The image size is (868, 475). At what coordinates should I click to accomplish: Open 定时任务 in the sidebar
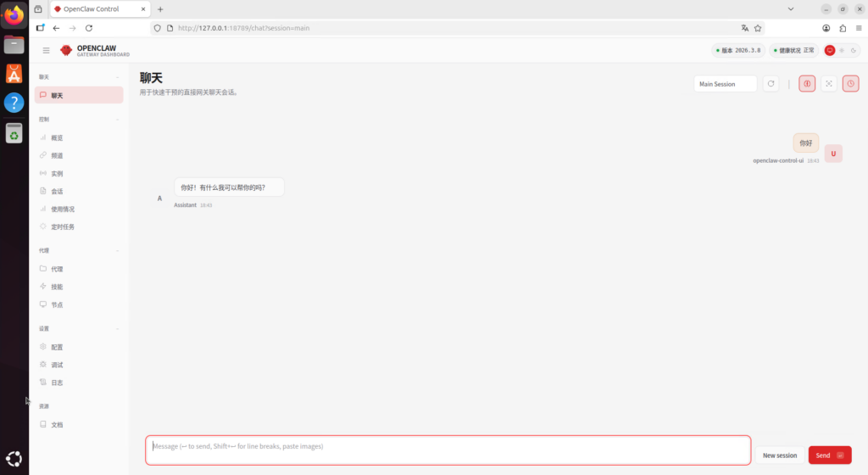(63, 226)
